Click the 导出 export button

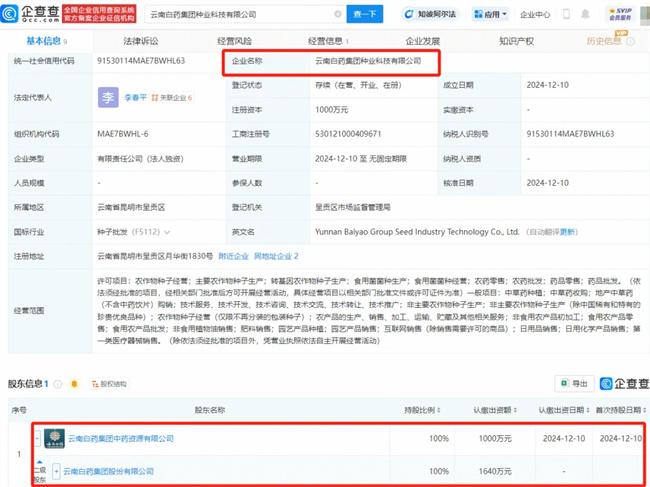click(574, 383)
